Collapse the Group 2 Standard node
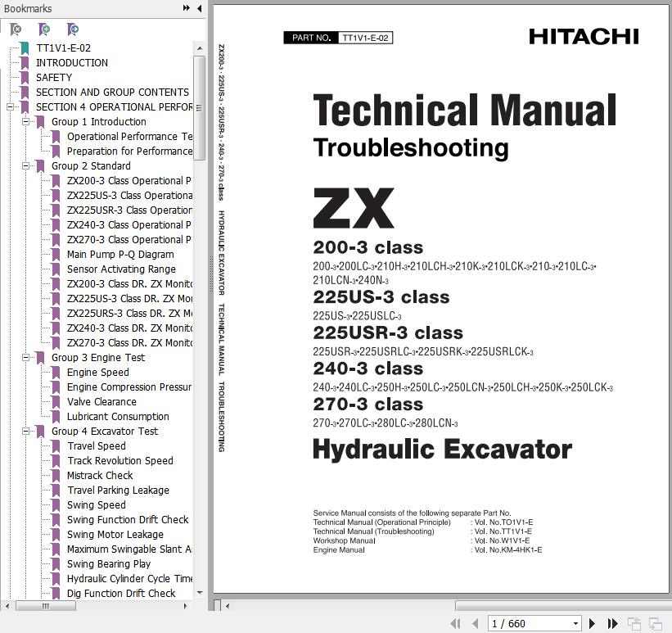This screenshot has height=633, width=672. (x=25, y=166)
